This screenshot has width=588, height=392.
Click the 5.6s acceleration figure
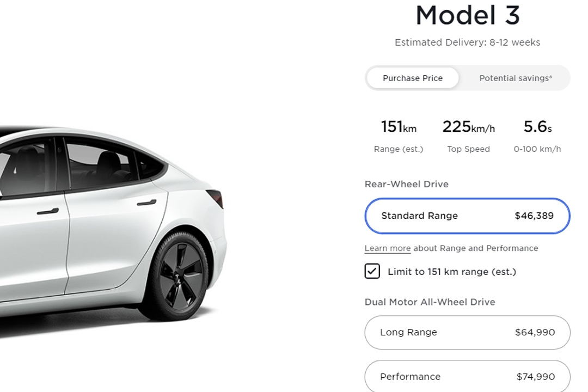537,127
